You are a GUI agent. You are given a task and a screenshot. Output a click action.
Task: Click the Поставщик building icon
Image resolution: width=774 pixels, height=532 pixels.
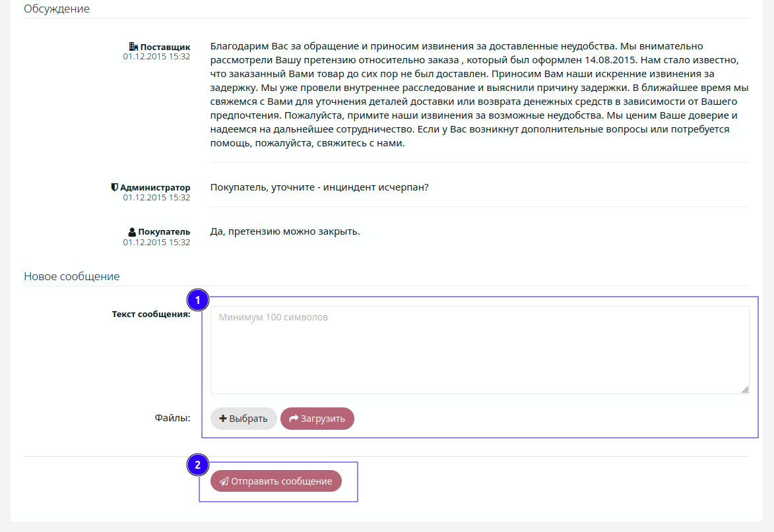tap(133, 47)
